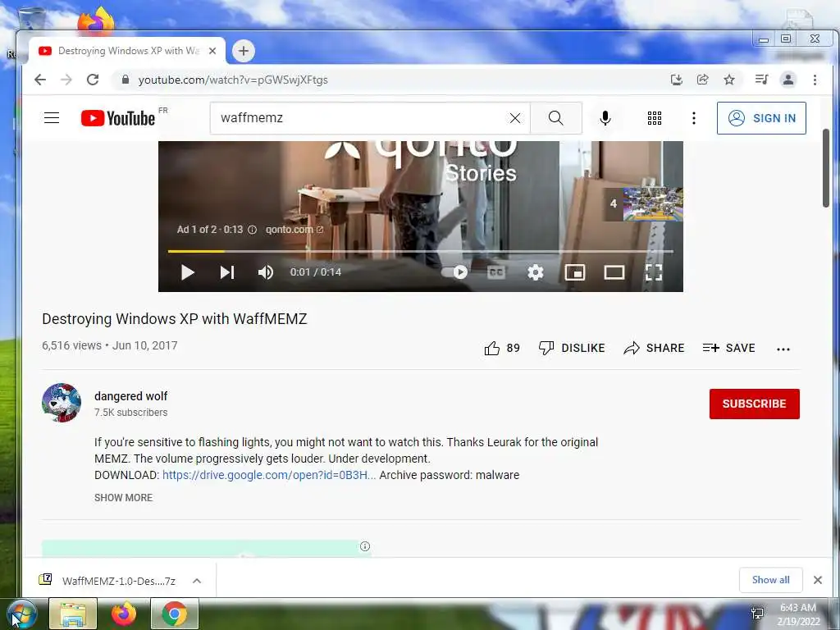Click the youtube.com address bar URL
The height and width of the screenshot is (630, 840).
tap(233, 80)
